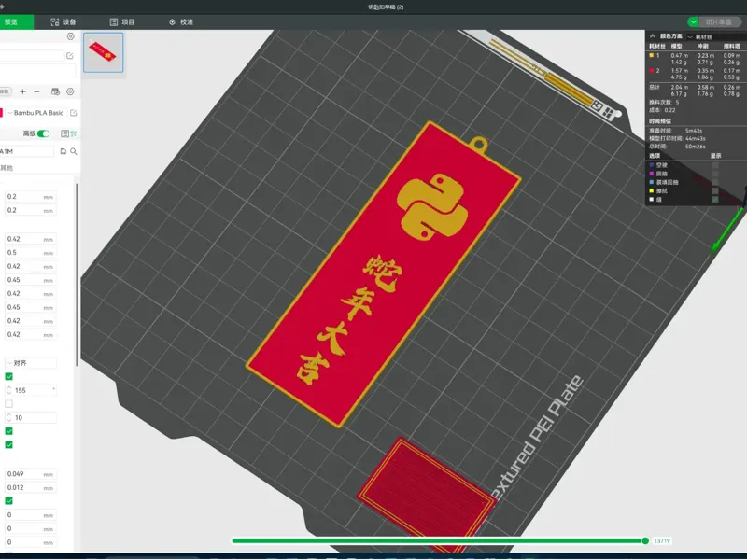Uncheck the 缝 display checkbox
The height and width of the screenshot is (560, 747).
pyautogui.click(x=715, y=200)
